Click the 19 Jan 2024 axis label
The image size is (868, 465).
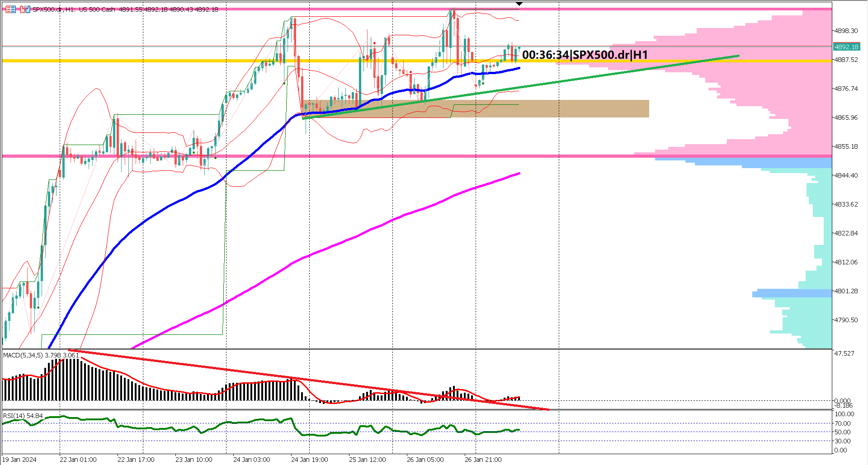click(20, 459)
